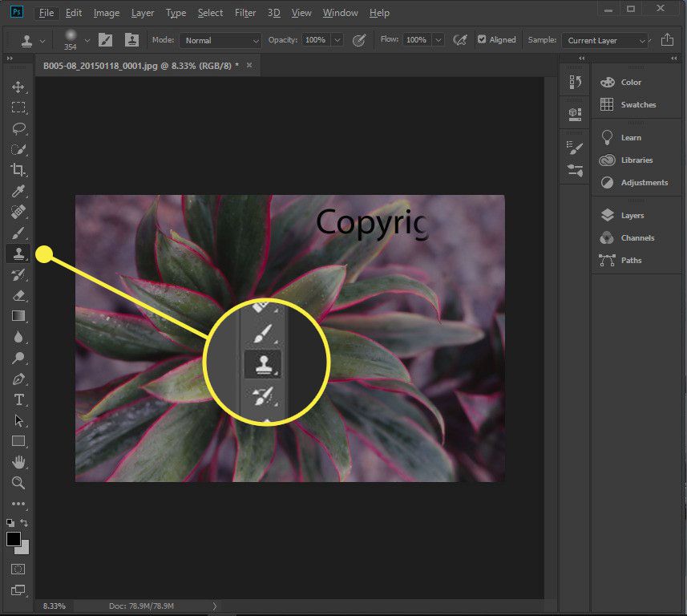Select the Hand tool

18,462
